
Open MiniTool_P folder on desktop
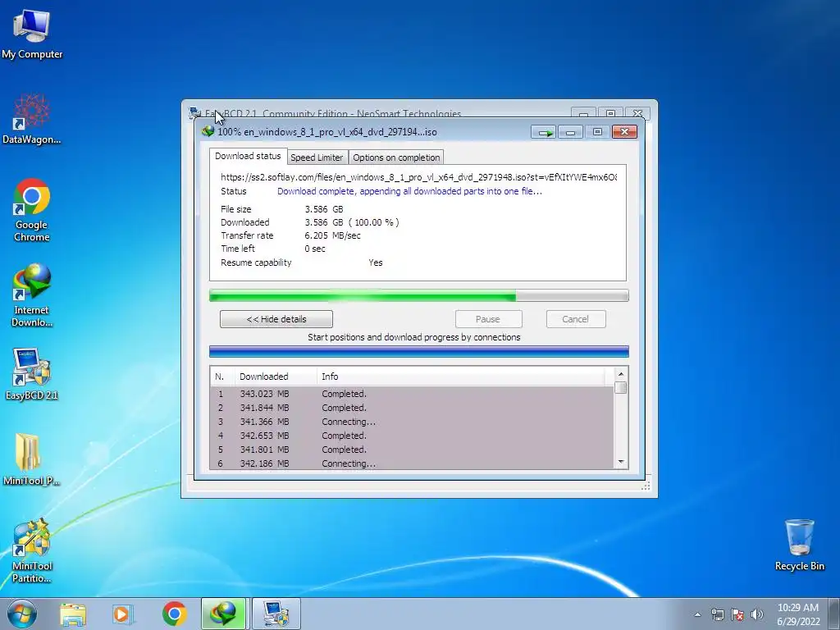point(32,459)
